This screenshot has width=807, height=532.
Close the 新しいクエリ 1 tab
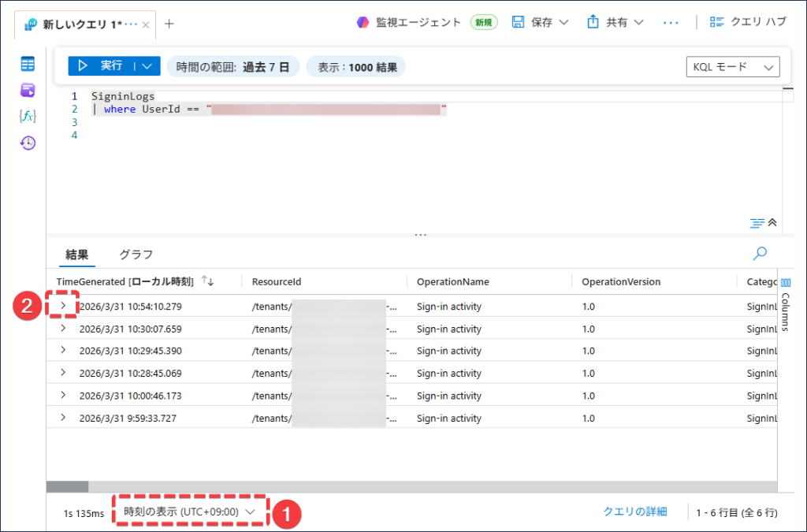pyautogui.click(x=146, y=24)
